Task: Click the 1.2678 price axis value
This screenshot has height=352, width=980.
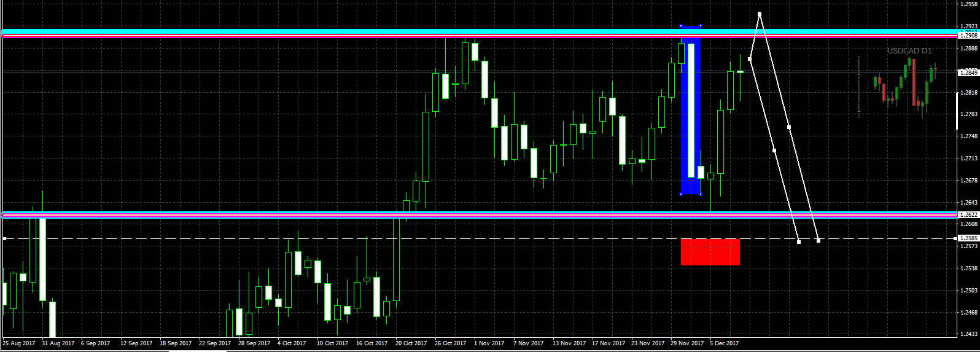Action: pos(969,181)
